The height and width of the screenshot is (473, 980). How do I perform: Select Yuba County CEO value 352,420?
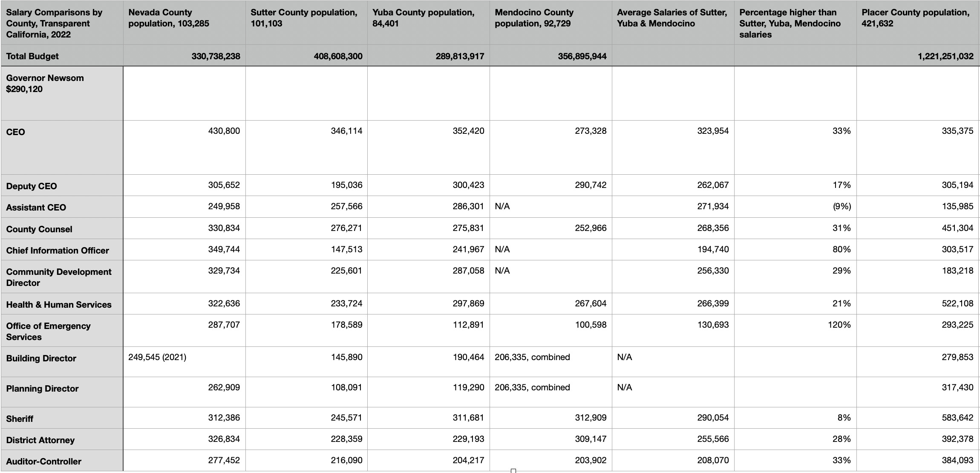[468, 131]
